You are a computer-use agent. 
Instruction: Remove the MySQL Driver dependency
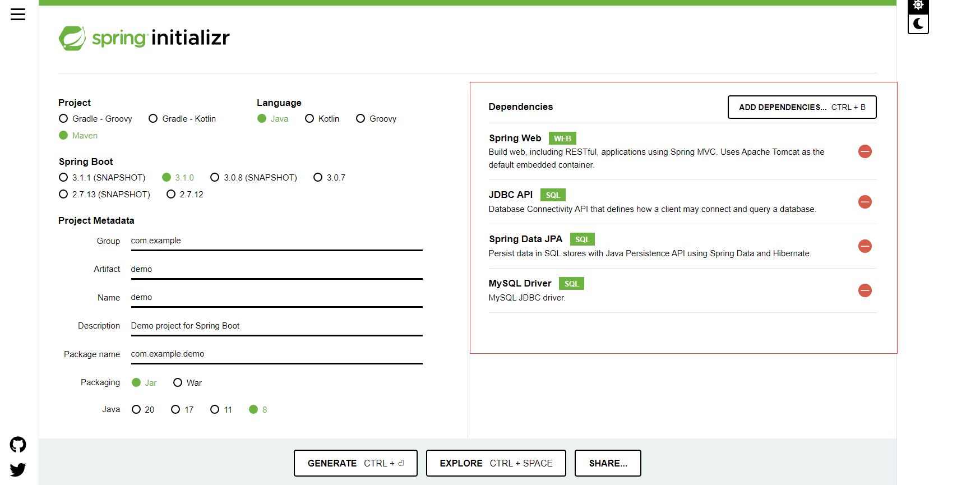click(x=865, y=290)
